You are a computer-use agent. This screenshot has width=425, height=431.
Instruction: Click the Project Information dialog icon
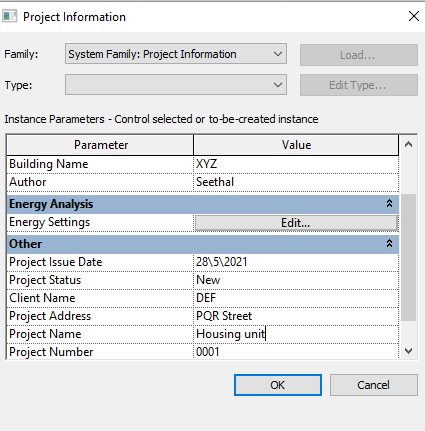(x=9, y=16)
